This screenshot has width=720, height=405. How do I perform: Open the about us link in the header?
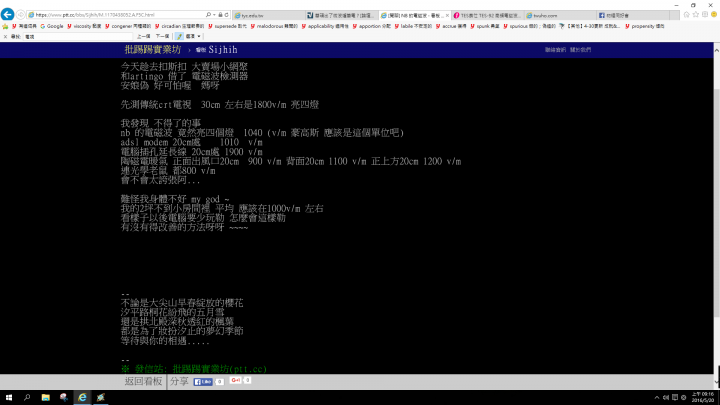pos(580,50)
